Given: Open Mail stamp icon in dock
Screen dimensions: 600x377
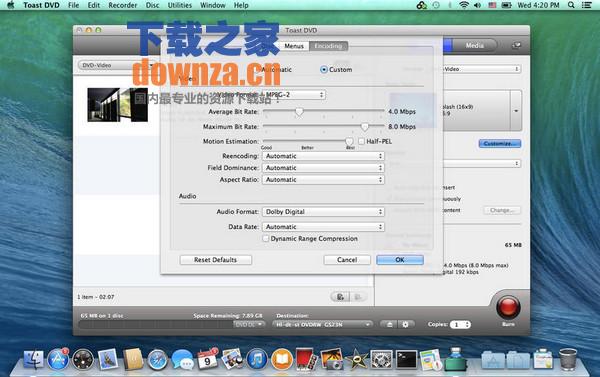Looking at the screenshot, I should 108,359.
